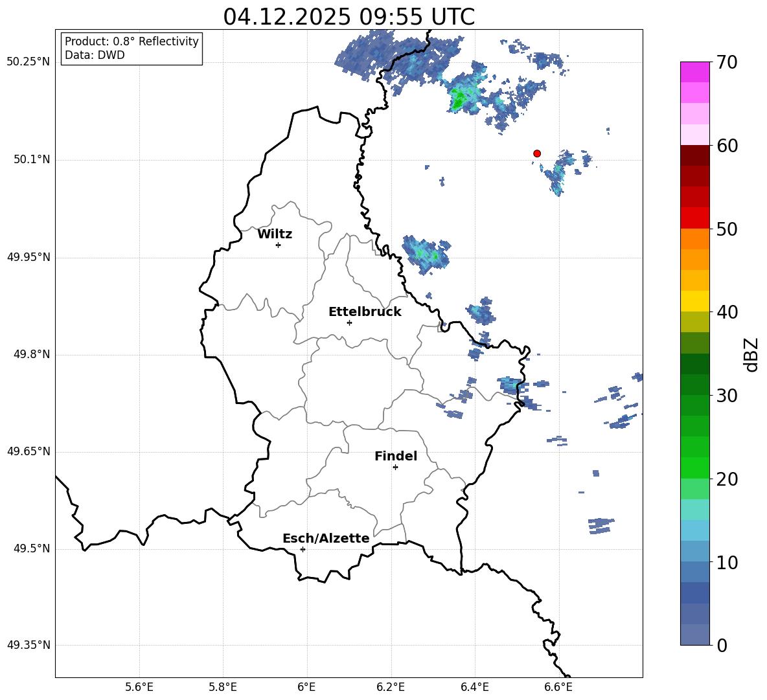Screen dimensions: 767x700
Task: Click the magenta top colorbar swatch
Action: [x=694, y=72]
